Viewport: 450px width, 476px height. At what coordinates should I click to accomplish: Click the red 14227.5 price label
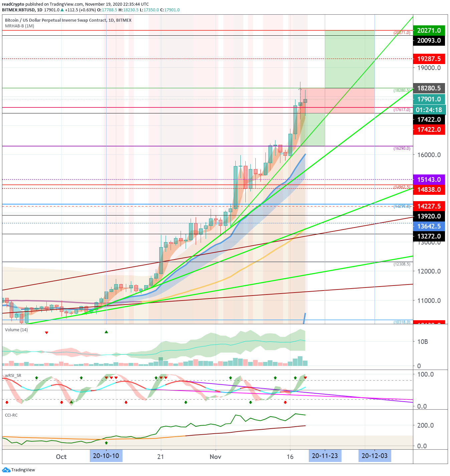coord(429,206)
